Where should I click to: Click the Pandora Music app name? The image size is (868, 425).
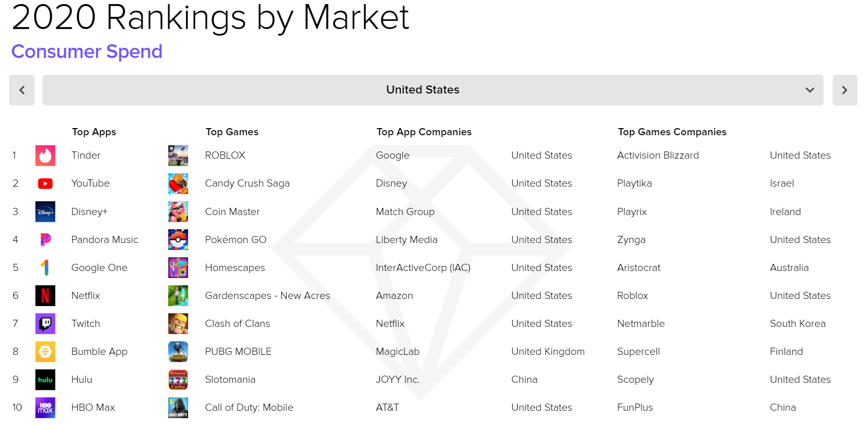[x=105, y=240]
